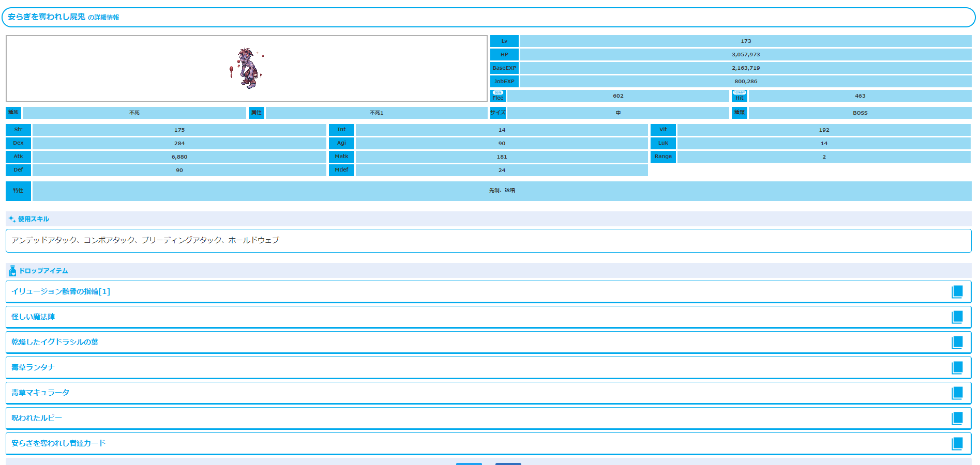Click the sparkle icon beside 使用スキル

pyautogui.click(x=12, y=219)
